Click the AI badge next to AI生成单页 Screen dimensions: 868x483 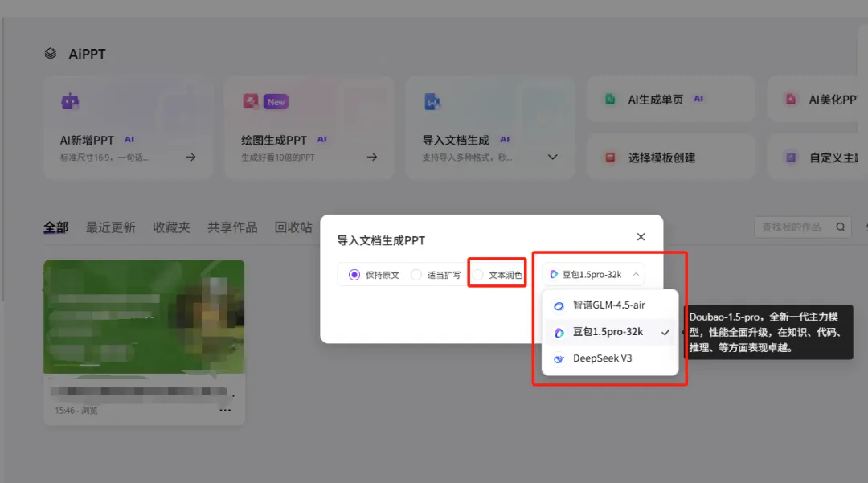[x=698, y=99]
